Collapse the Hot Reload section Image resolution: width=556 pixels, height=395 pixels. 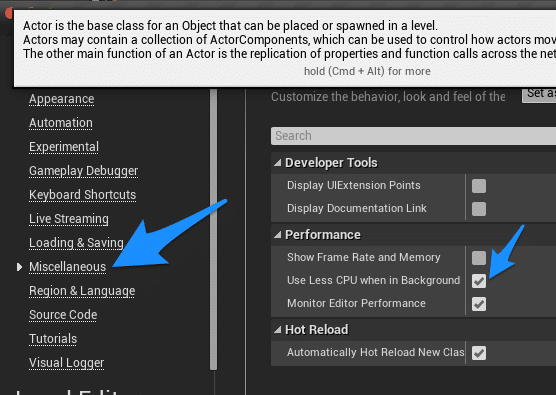click(278, 330)
